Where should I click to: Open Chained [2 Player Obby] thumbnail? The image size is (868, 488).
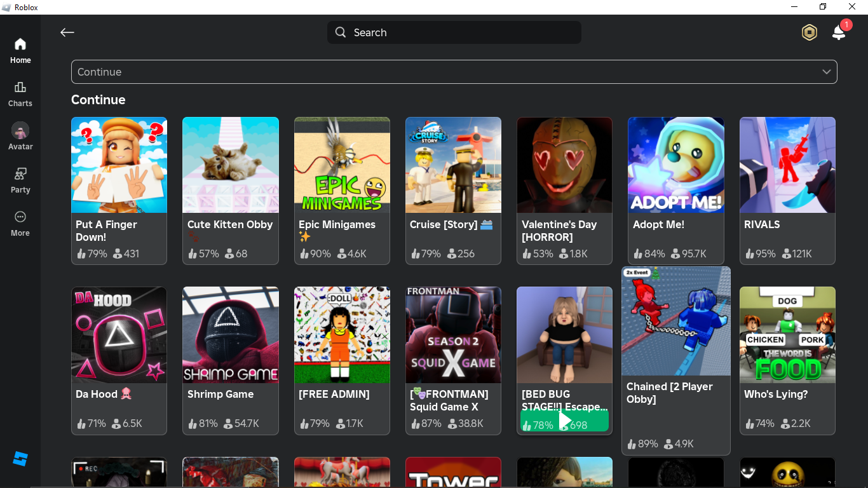(x=676, y=321)
